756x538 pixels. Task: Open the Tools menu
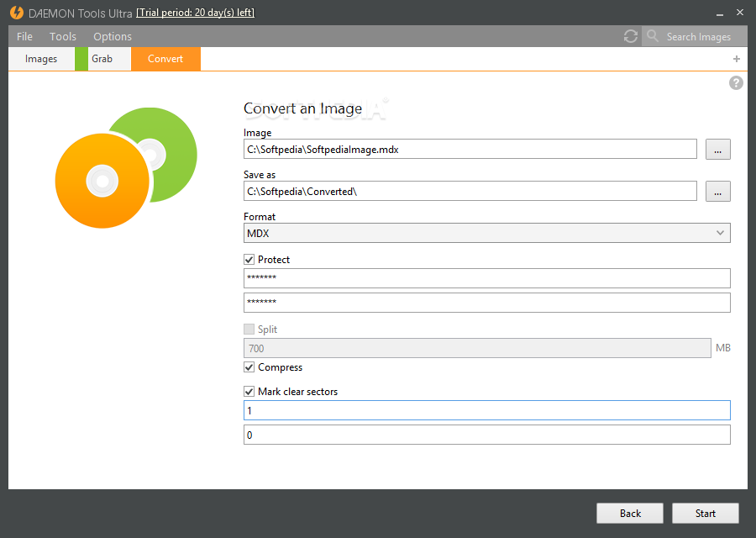63,37
